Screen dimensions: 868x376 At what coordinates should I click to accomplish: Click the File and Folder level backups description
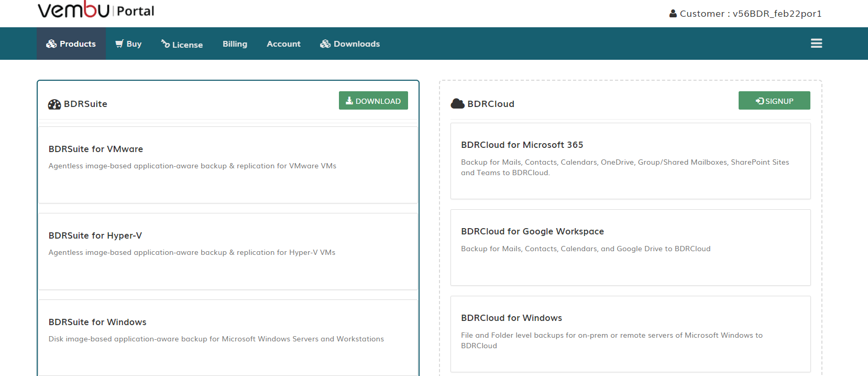click(612, 340)
